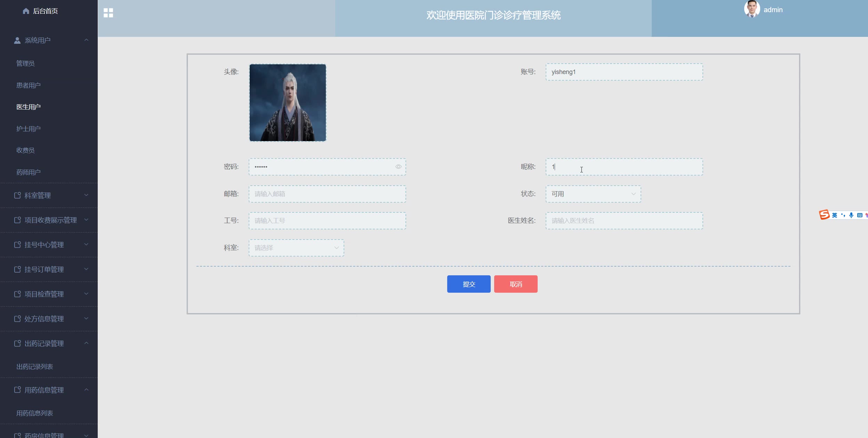Image resolution: width=868 pixels, height=438 pixels.
Task: Expand the 项目检查管理 chevron
Action: tap(86, 294)
